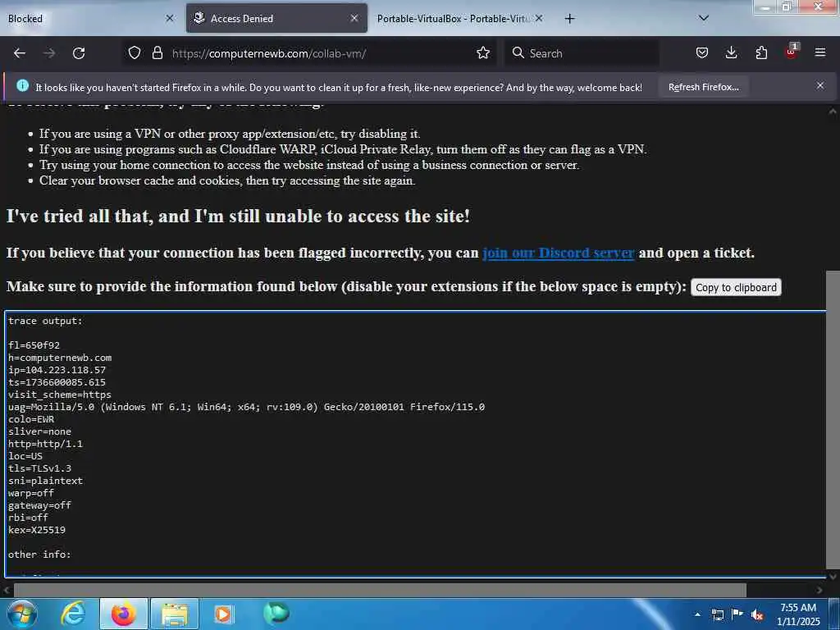Focus the Search box
The image size is (840, 630).
pyautogui.click(x=582, y=53)
